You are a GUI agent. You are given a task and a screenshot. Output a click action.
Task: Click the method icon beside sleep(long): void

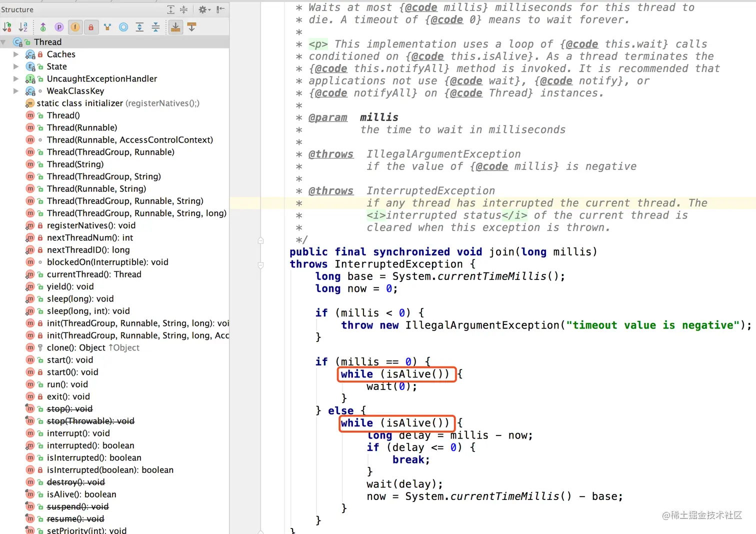coord(30,299)
